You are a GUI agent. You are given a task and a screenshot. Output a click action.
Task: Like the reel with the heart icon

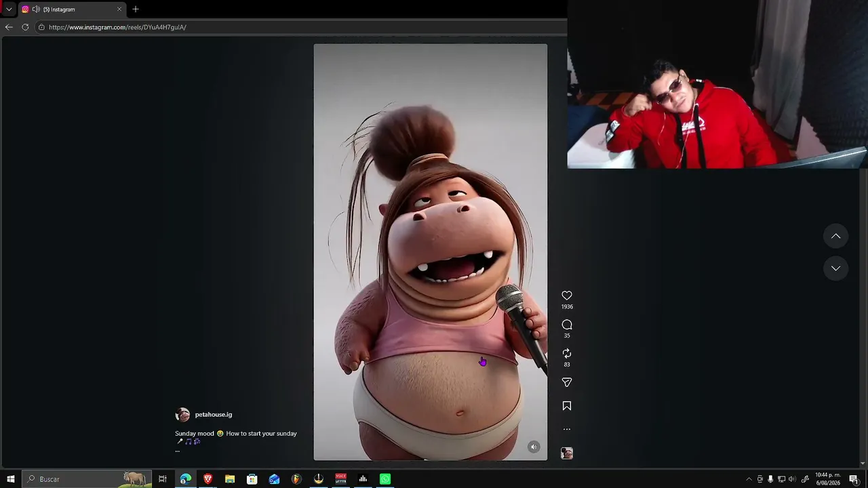coord(567,296)
